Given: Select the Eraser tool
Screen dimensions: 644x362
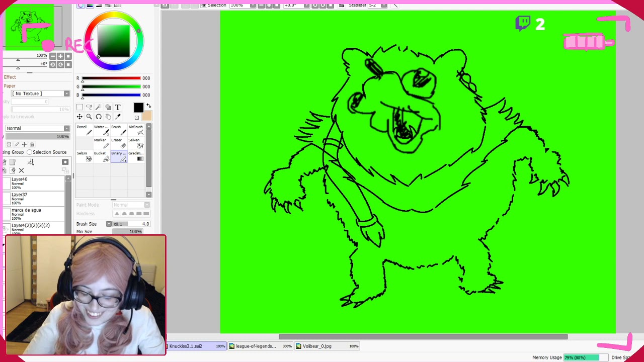Looking at the screenshot, I should 118,143.
